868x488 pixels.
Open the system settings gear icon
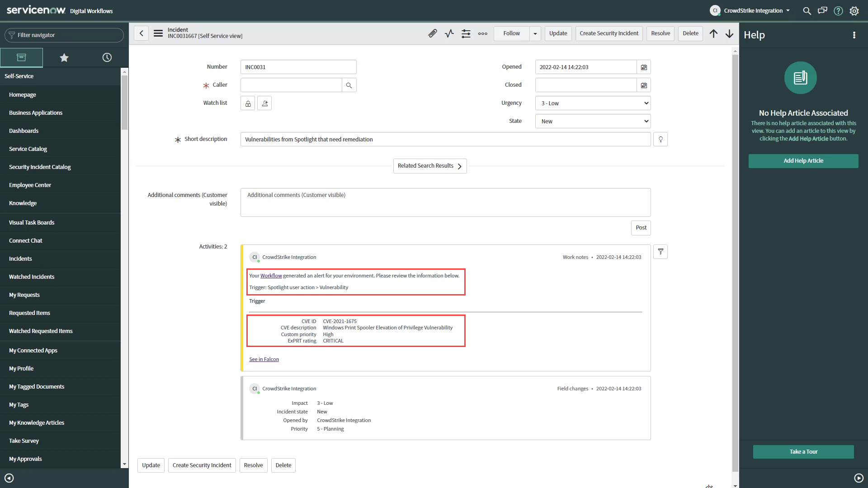tap(854, 11)
